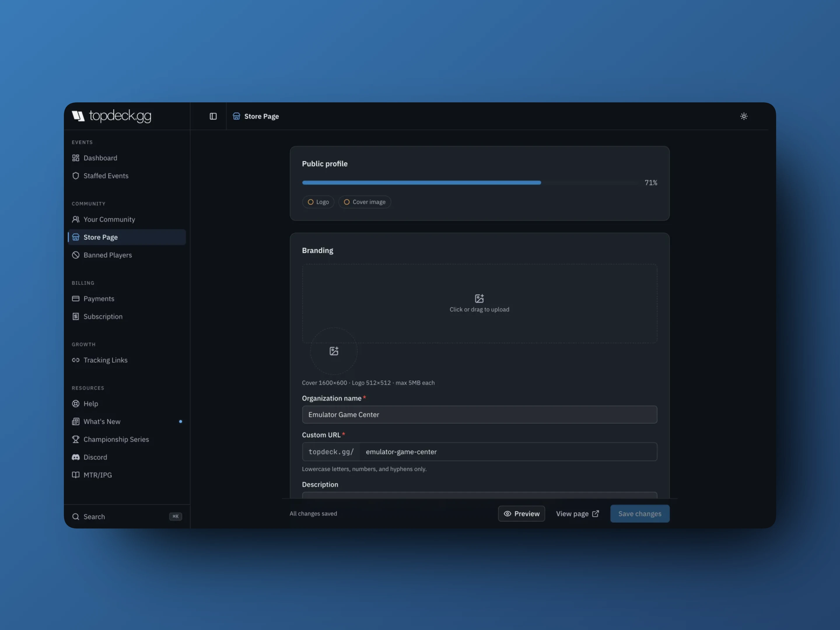Click the Store Page storefront icon in sidebar
Viewport: 840px width, 630px height.
click(76, 237)
